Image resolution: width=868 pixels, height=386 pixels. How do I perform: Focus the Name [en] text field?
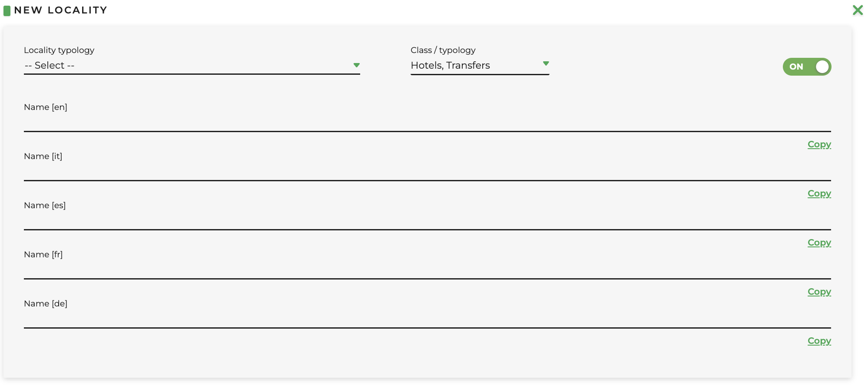427,123
